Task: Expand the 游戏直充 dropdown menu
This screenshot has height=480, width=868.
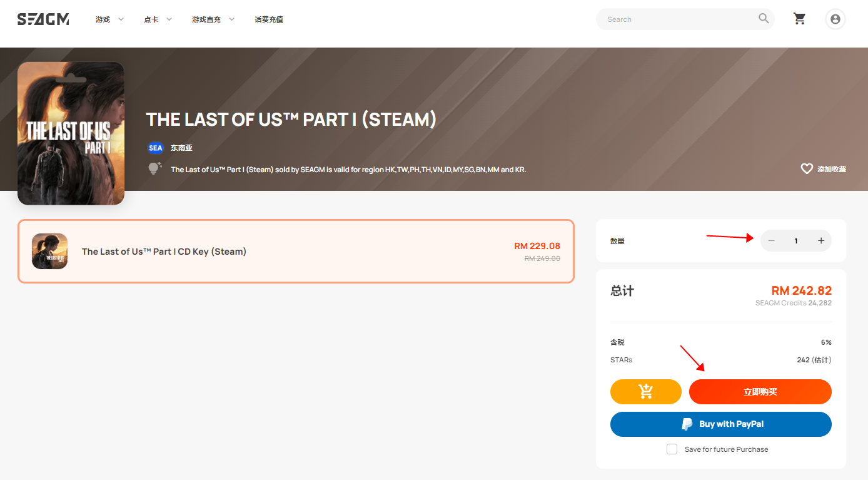Action: pyautogui.click(x=213, y=19)
